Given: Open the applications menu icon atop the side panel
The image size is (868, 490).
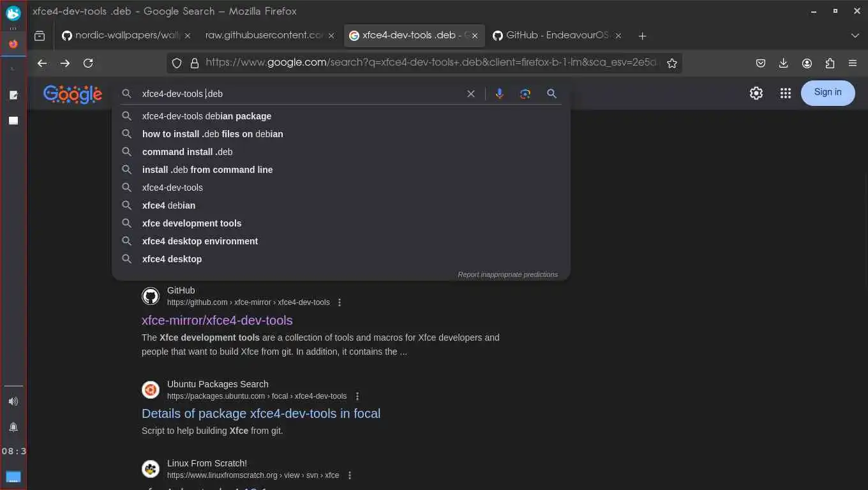Looking at the screenshot, I should (13, 13).
